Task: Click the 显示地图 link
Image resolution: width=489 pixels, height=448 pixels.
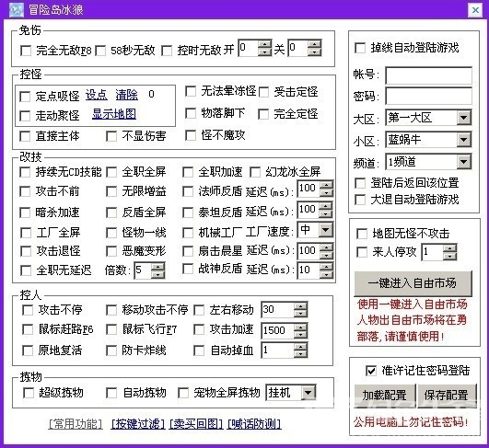Action: pyautogui.click(x=114, y=114)
